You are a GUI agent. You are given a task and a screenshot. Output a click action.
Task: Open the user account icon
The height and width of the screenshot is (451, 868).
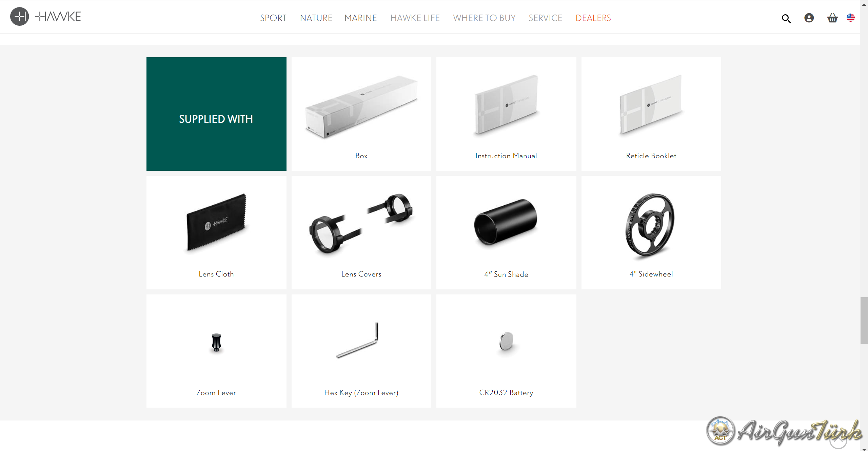[x=809, y=18]
